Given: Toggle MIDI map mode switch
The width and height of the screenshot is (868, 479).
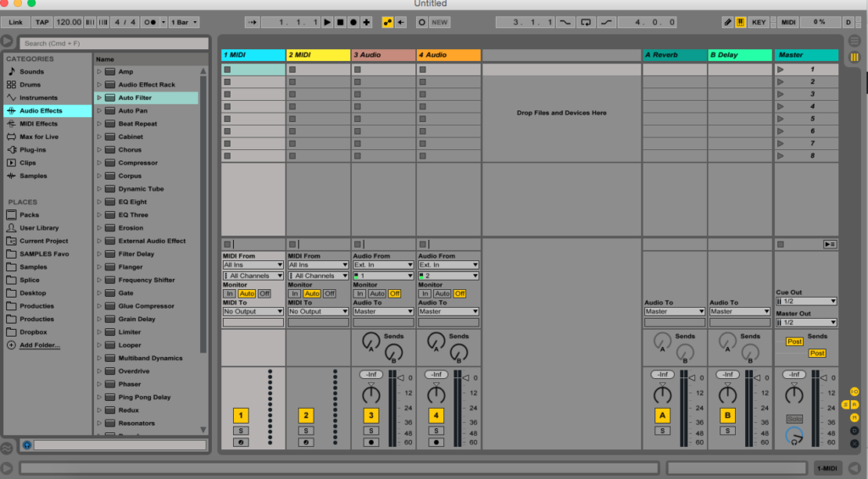Looking at the screenshot, I should [x=788, y=22].
